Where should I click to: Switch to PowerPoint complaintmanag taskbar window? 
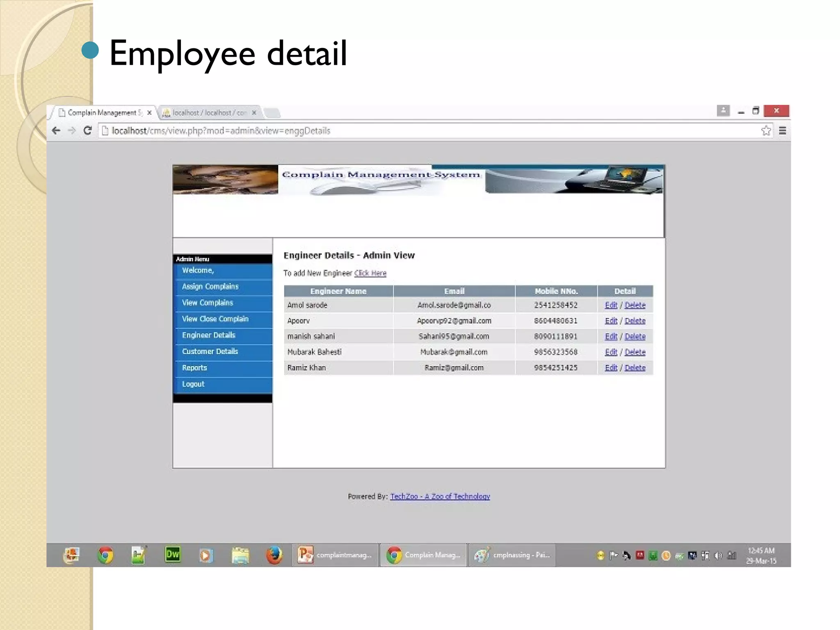[x=335, y=555]
